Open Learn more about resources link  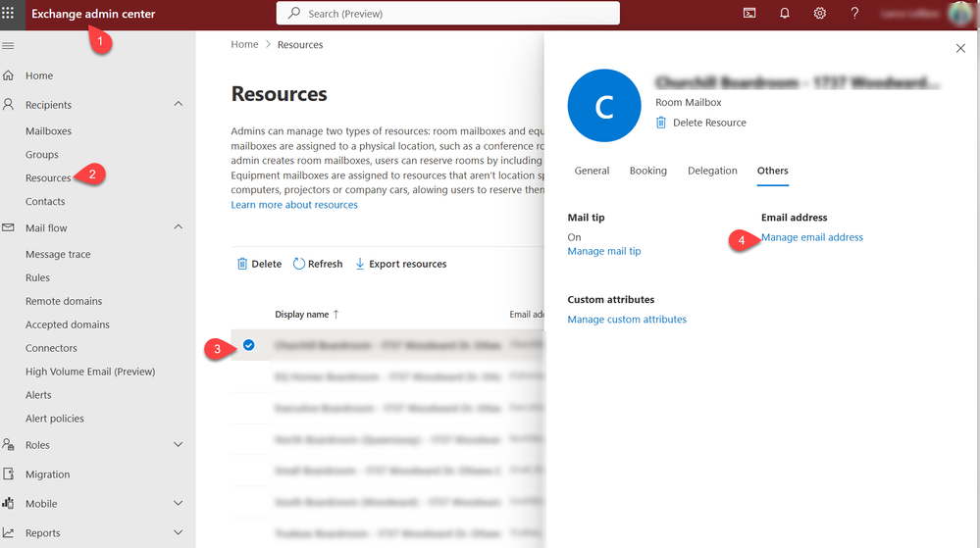(x=294, y=204)
